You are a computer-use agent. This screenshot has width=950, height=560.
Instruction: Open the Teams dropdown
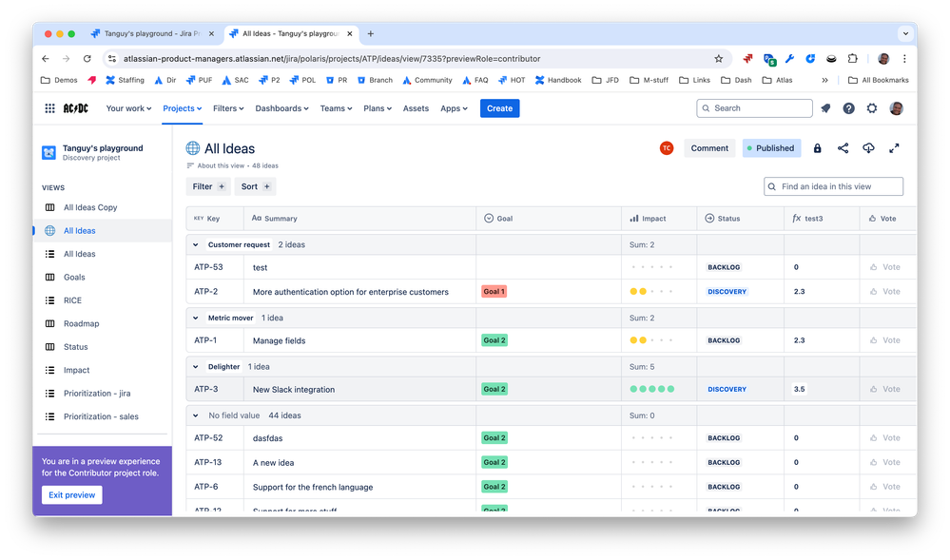pyautogui.click(x=336, y=108)
